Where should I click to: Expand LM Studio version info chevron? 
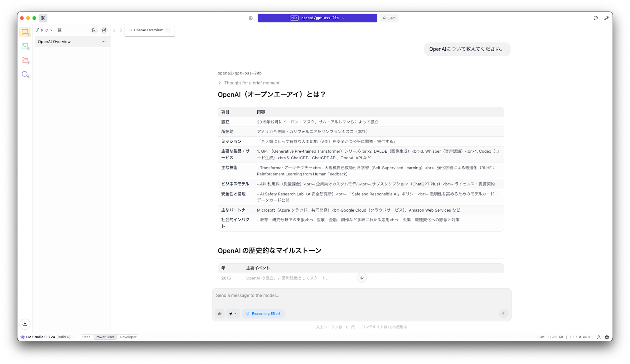click(74, 337)
